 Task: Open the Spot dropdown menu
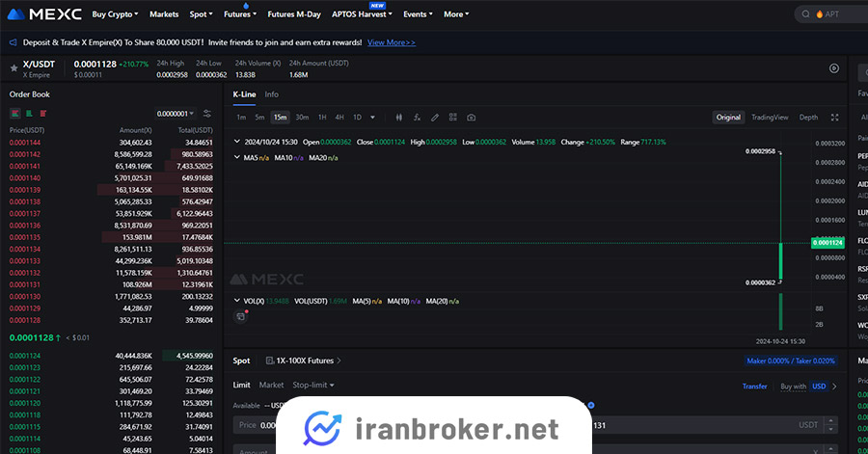tap(201, 14)
